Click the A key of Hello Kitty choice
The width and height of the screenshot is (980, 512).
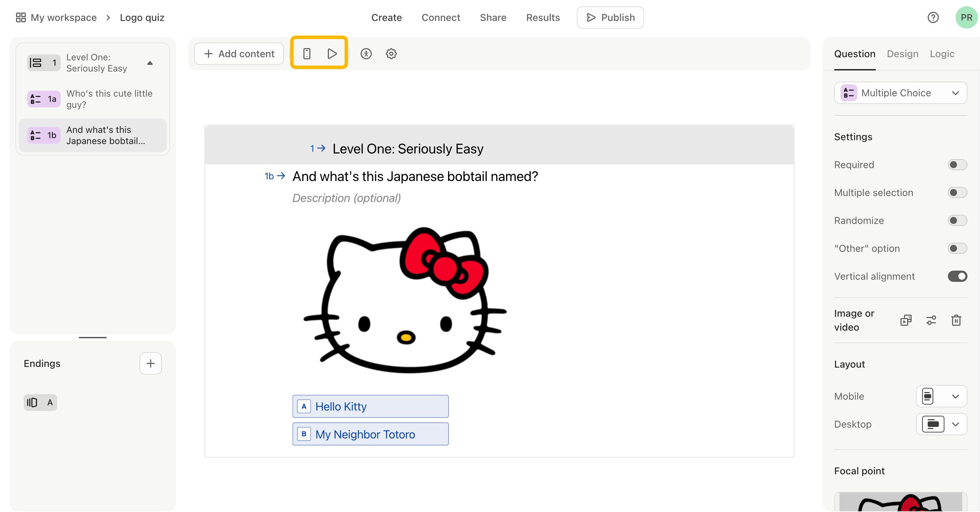pyautogui.click(x=304, y=406)
